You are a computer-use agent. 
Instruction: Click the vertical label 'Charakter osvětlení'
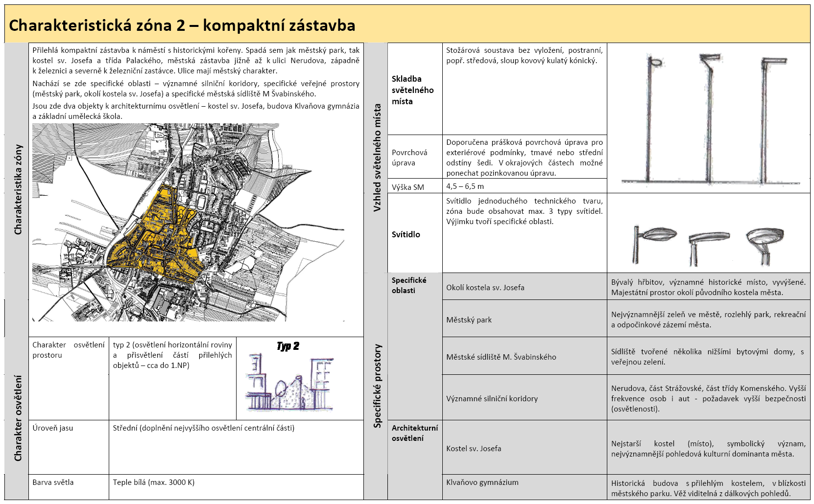click(x=18, y=418)
